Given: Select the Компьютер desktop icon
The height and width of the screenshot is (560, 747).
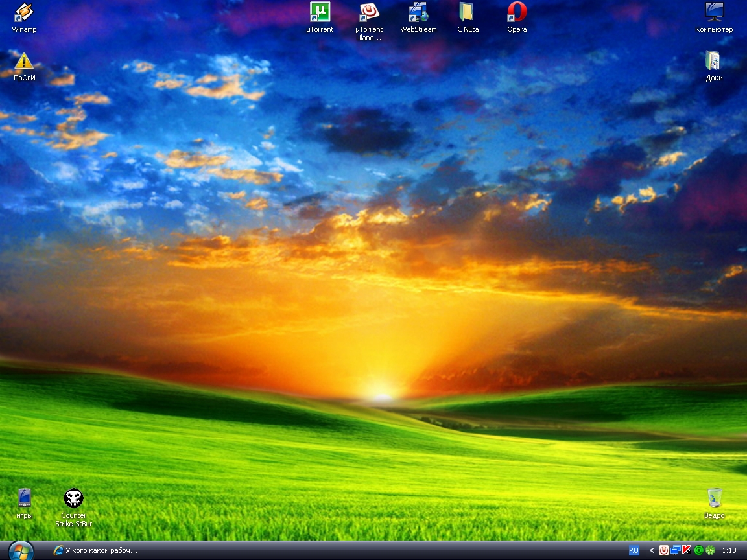Looking at the screenshot, I should pyautogui.click(x=714, y=13).
